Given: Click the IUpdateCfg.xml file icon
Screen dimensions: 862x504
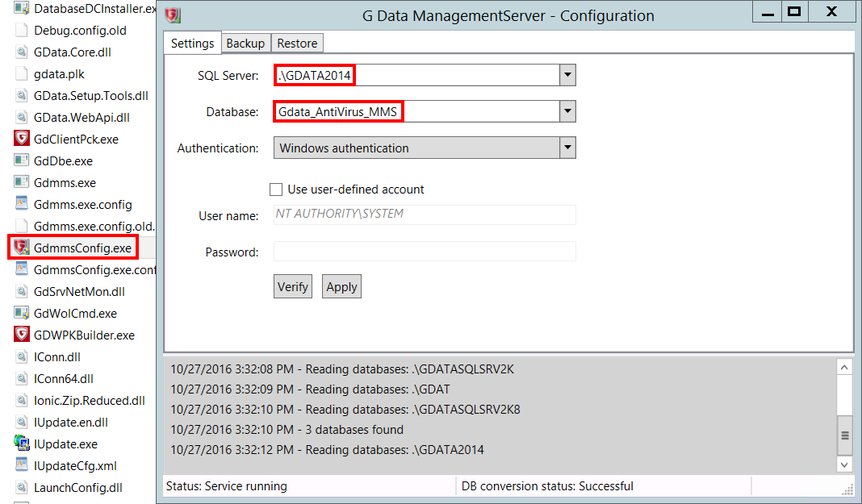Looking at the screenshot, I should pos(22,465).
